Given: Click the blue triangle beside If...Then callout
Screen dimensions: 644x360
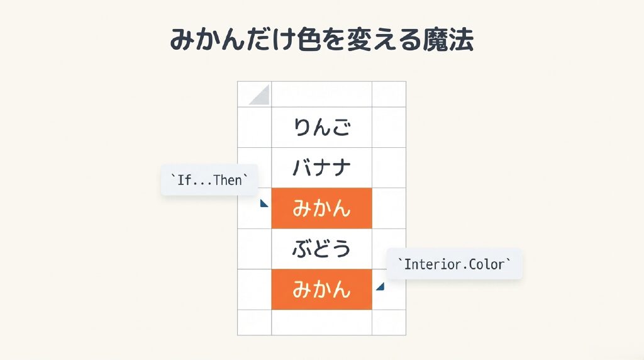Looking at the screenshot, I should (x=265, y=203).
